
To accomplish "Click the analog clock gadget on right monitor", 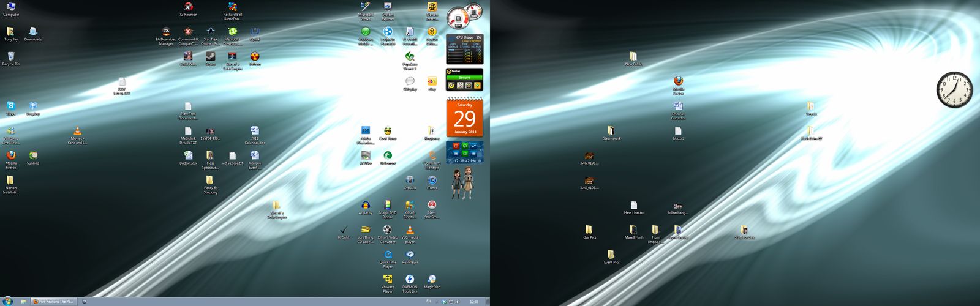I will (x=955, y=89).
